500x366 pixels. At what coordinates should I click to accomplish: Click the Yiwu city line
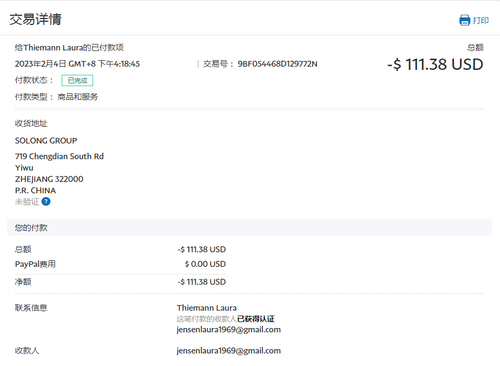[x=24, y=168]
